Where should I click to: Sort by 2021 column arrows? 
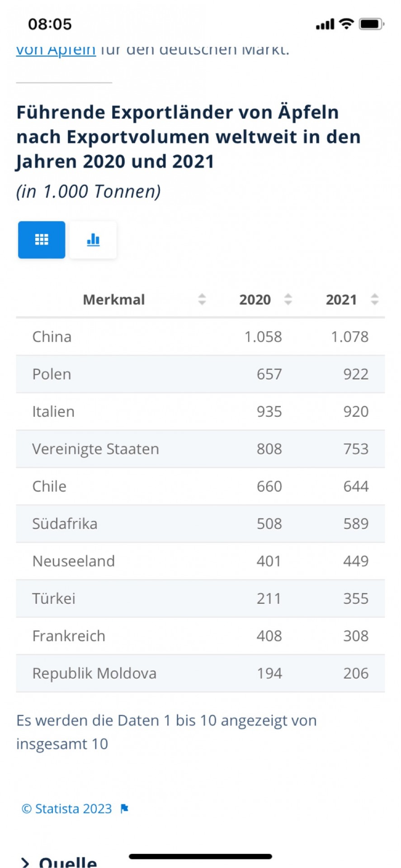(x=374, y=299)
